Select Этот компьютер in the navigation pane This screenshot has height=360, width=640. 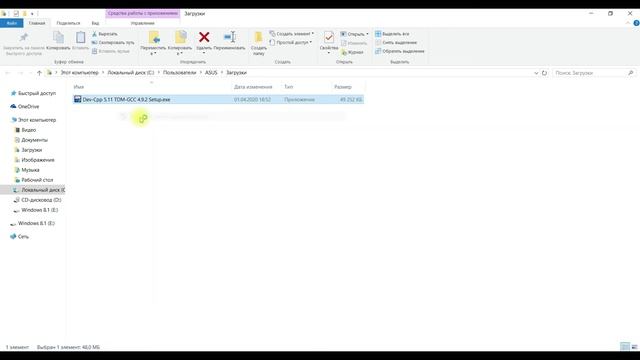[33, 120]
